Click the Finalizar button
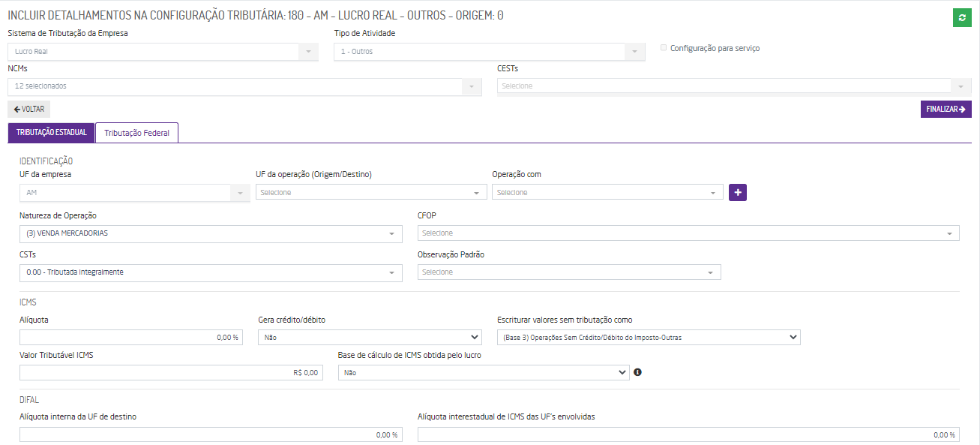Screen dimensions: 980x445 (x=946, y=110)
